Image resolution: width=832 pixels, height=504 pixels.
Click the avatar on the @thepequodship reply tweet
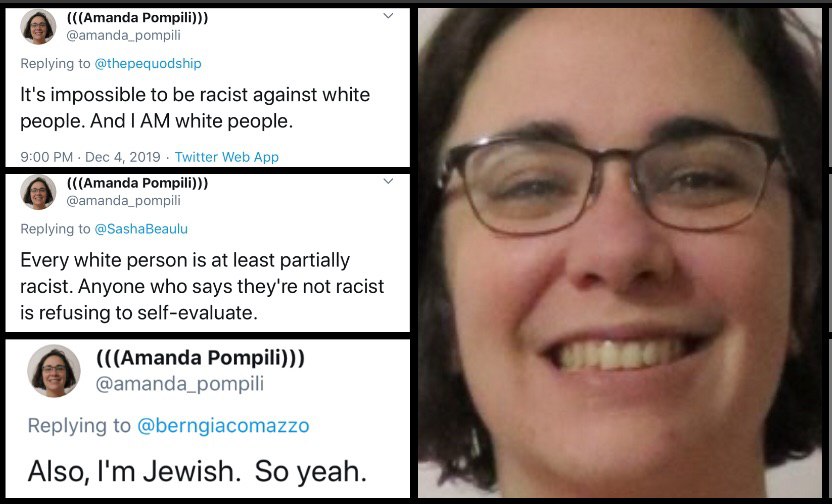tap(38, 27)
